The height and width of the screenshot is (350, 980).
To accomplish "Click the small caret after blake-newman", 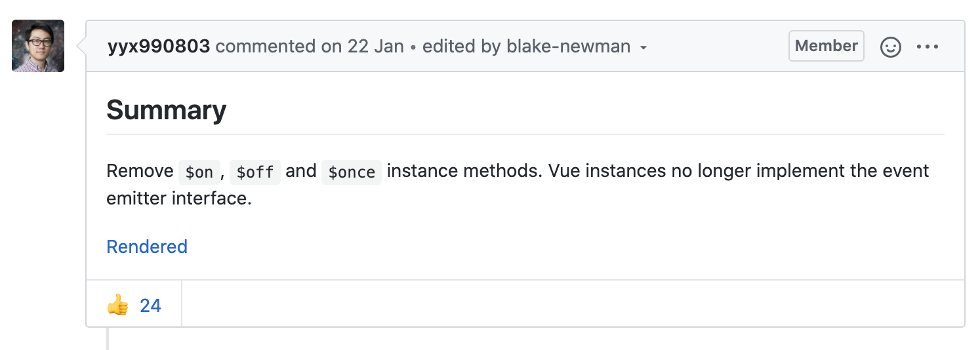I will (x=643, y=48).
